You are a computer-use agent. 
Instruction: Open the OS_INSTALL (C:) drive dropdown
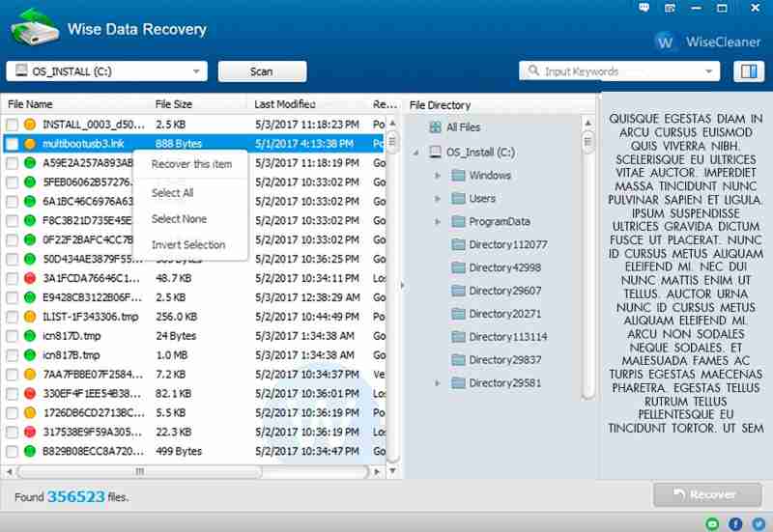point(107,71)
